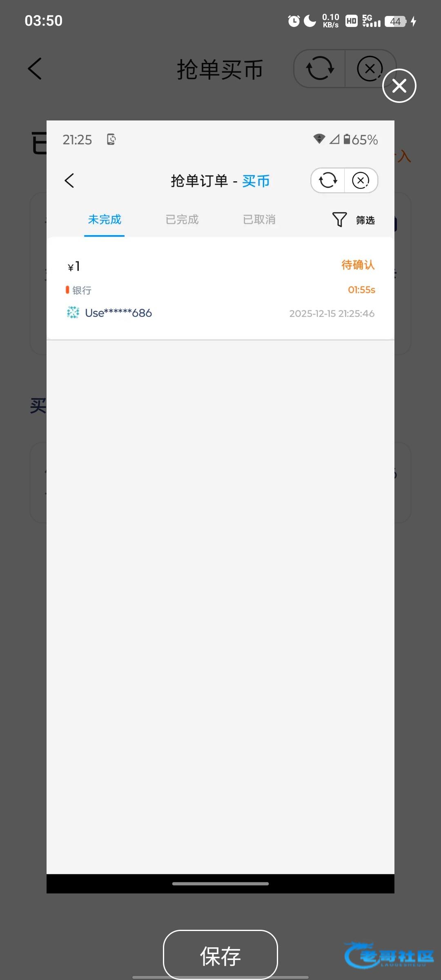
Task: Tap the 买币 blue title link
Action: tap(256, 181)
